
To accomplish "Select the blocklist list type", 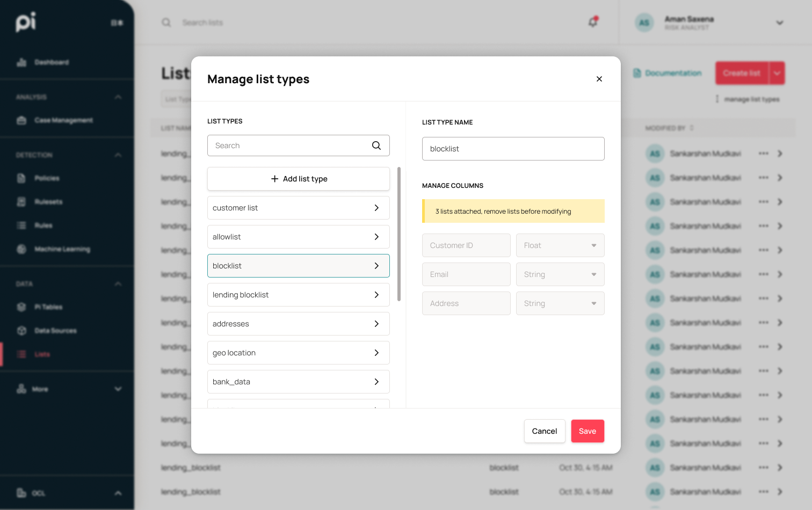I will 299,266.
